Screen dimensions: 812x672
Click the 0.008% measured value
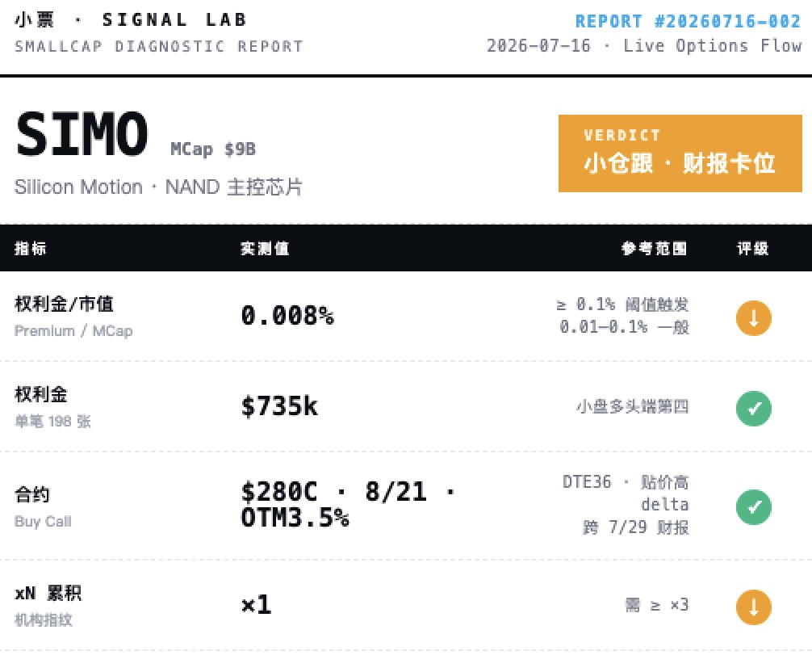[x=287, y=316]
